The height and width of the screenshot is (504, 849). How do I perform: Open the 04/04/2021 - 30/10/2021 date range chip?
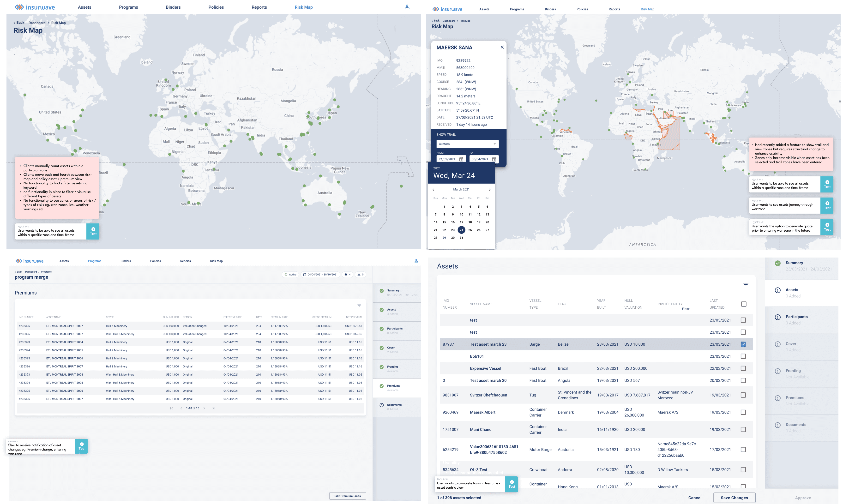[320, 274]
